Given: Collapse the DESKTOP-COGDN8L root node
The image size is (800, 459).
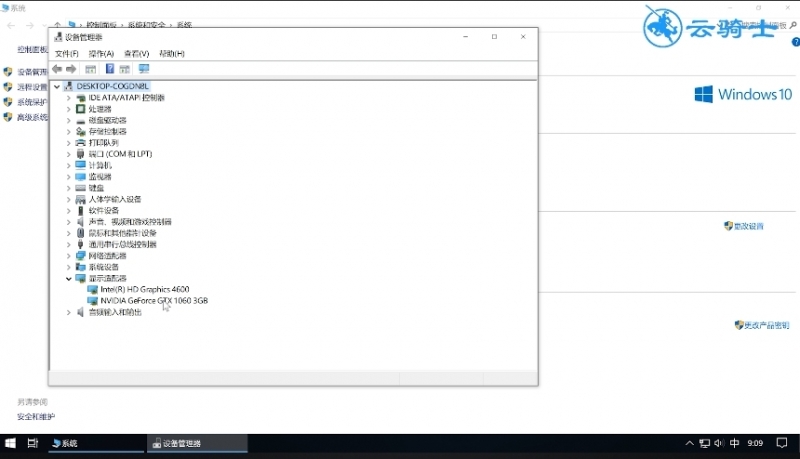Looking at the screenshot, I should 57,87.
